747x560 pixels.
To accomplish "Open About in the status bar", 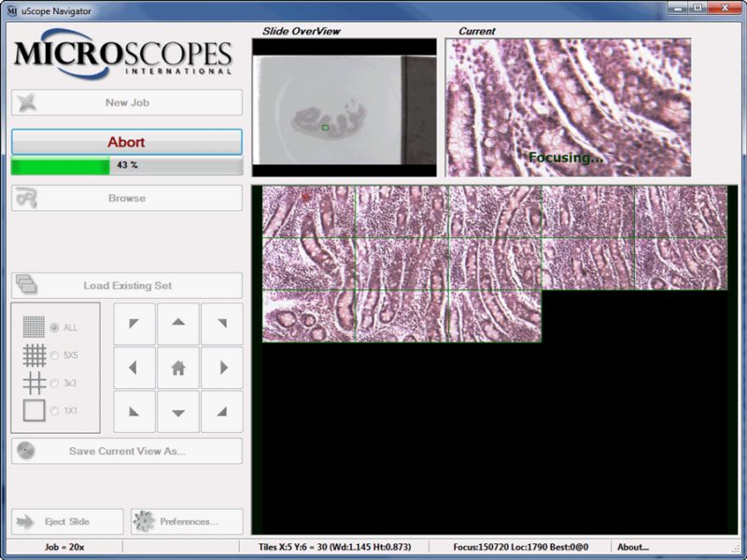I will pyautogui.click(x=633, y=547).
